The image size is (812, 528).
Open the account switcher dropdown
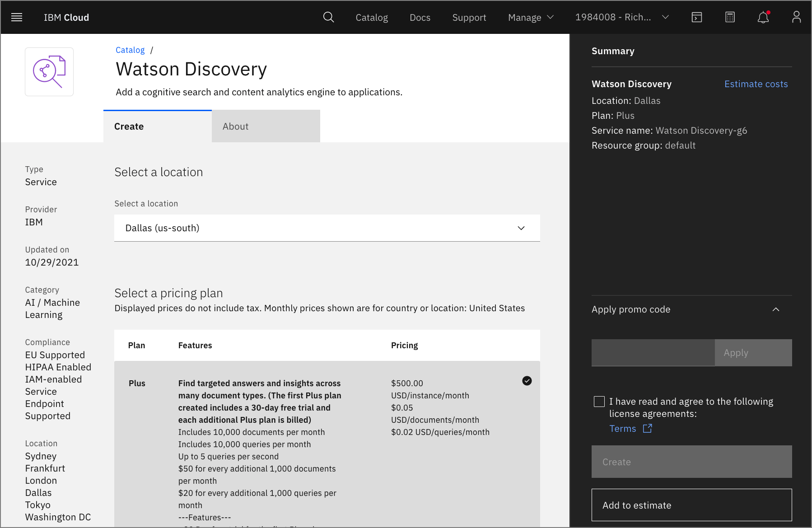tap(621, 17)
